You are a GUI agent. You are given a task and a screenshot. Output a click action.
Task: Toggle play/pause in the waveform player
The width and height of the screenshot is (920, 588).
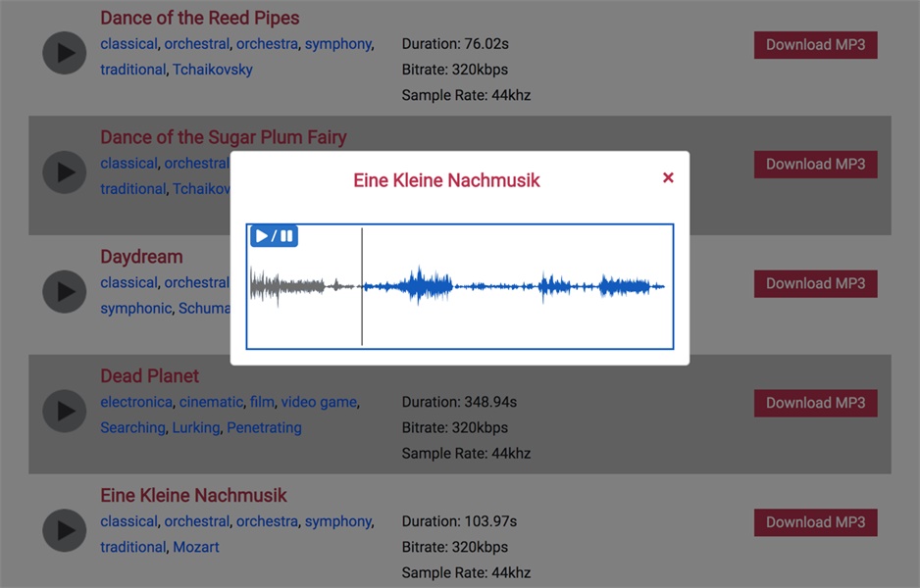point(274,236)
